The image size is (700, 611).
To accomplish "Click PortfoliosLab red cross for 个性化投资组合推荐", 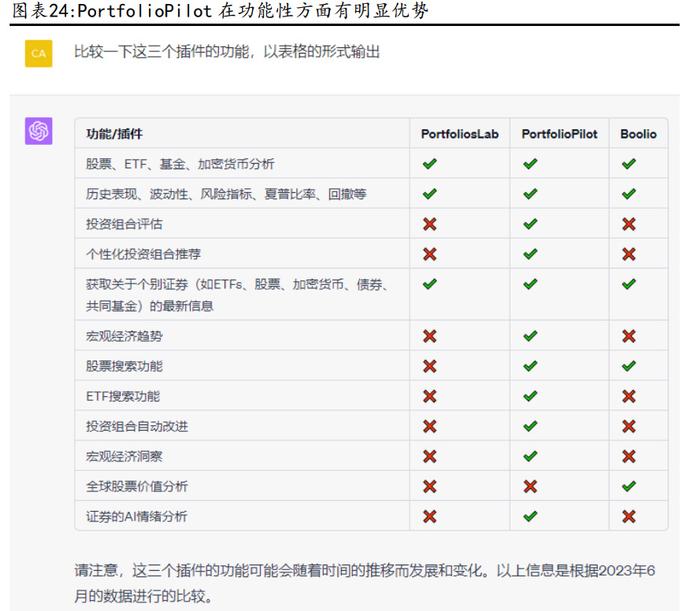I will point(429,254).
